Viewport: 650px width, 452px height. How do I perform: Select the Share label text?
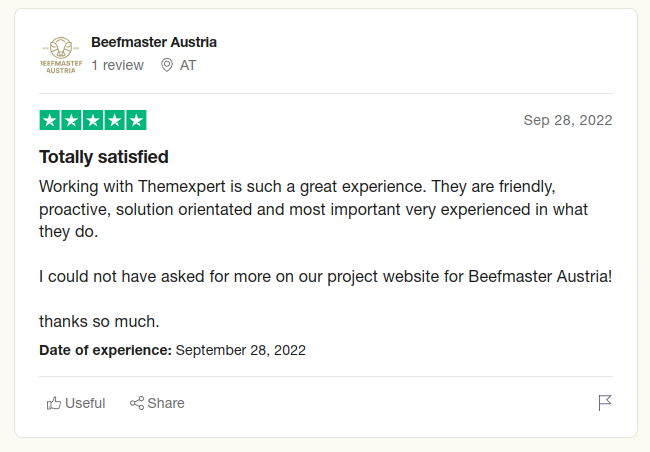166,403
